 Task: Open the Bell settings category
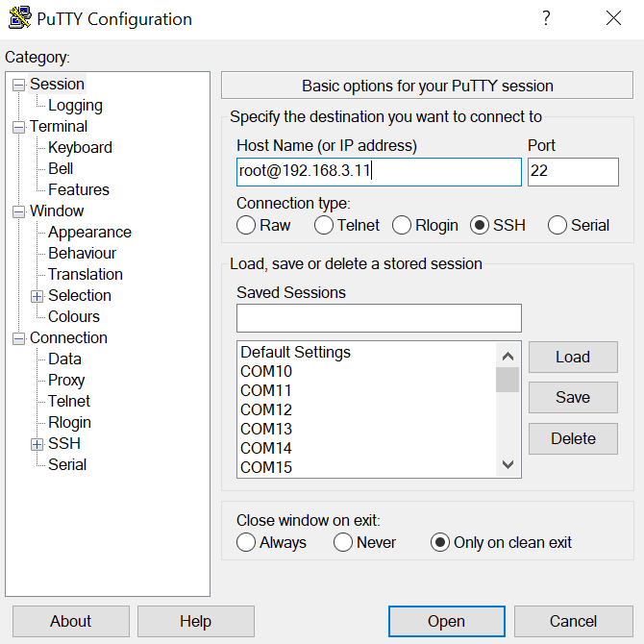tap(61, 168)
